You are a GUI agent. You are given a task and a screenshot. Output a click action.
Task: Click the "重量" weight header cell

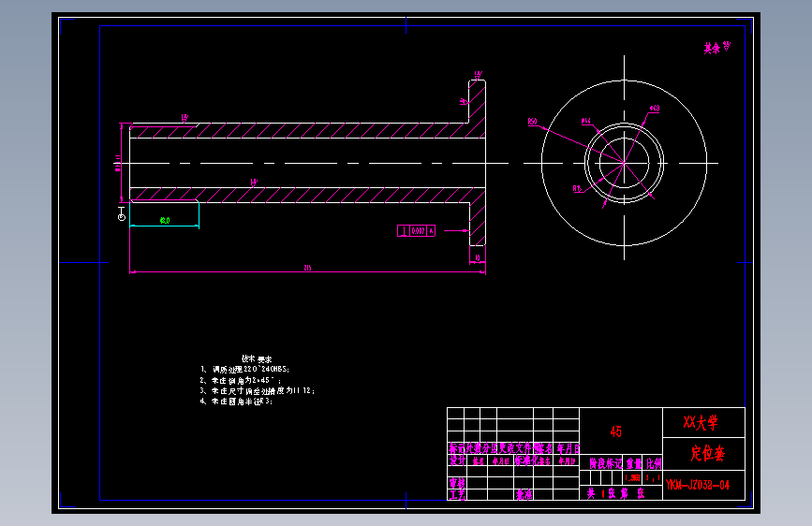pos(633,463)
